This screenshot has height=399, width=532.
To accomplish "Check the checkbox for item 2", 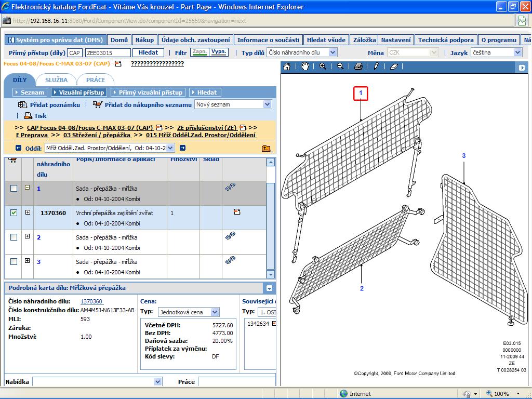I will point(14,237).
